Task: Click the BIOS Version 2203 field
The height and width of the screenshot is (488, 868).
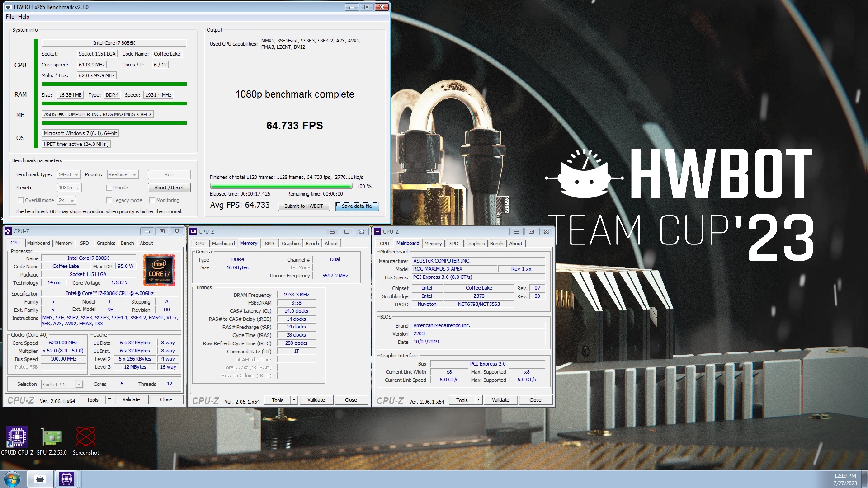Action: 478,333
